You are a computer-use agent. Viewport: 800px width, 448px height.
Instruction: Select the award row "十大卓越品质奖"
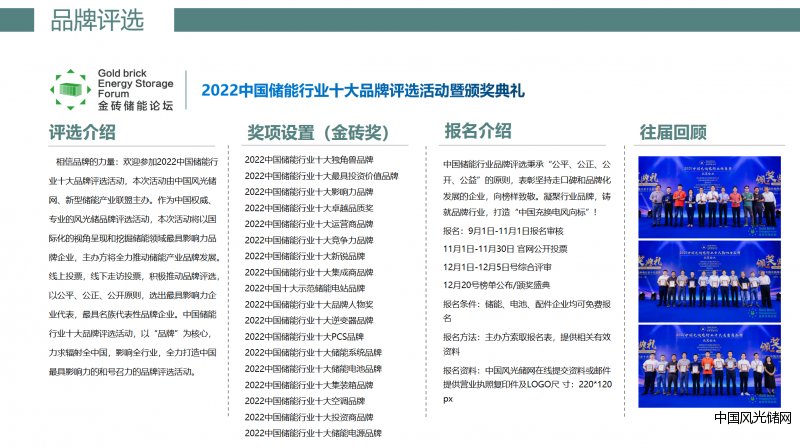click(x=309, y=208)
